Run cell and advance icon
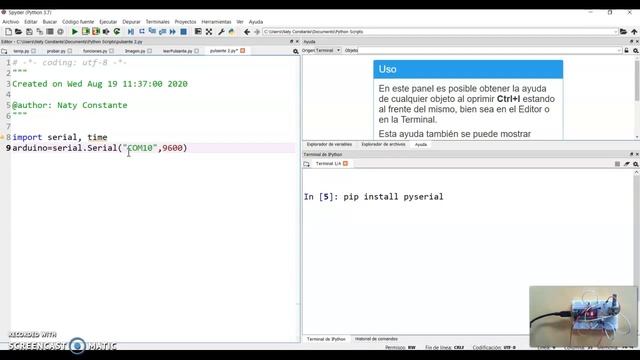Image resolution: width=640 pixels, height=360 pixels. point(96,31)
